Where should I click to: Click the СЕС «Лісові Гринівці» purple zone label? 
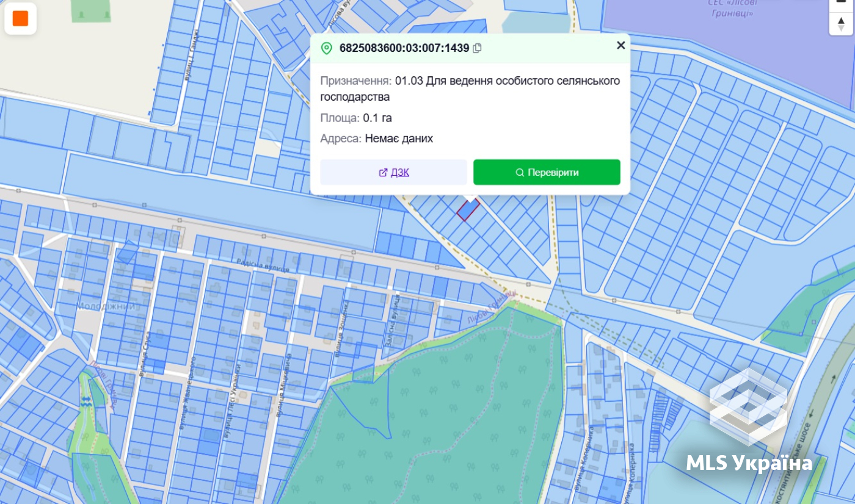click(x=732, y=8)
